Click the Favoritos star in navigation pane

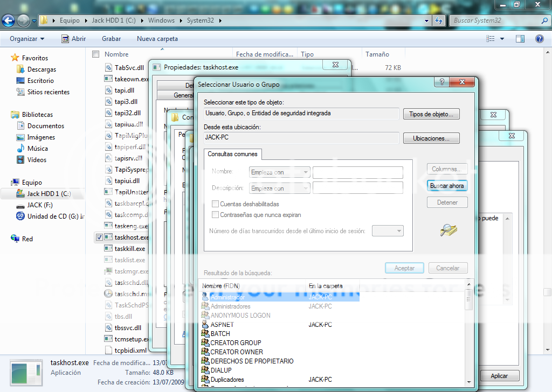[x=15, y=58]
